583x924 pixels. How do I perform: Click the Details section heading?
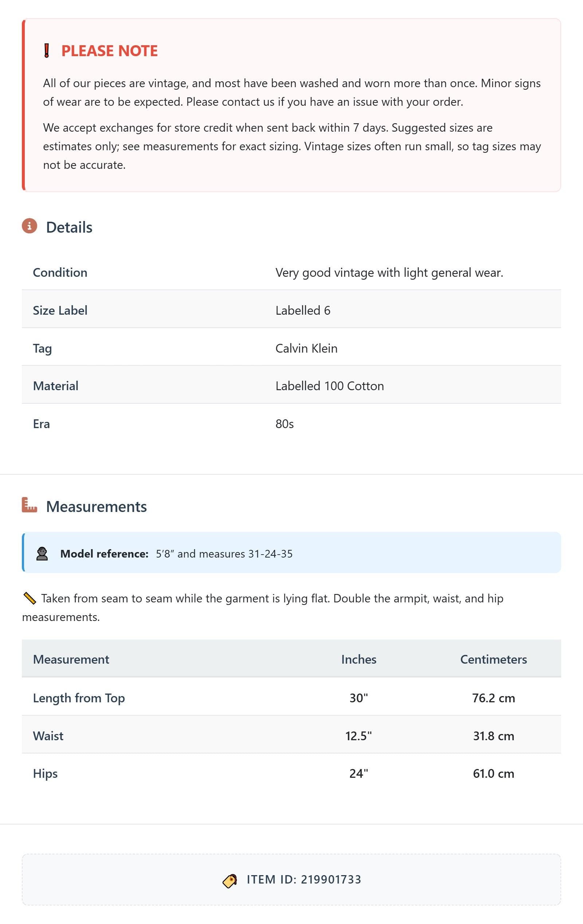[69, 227]
